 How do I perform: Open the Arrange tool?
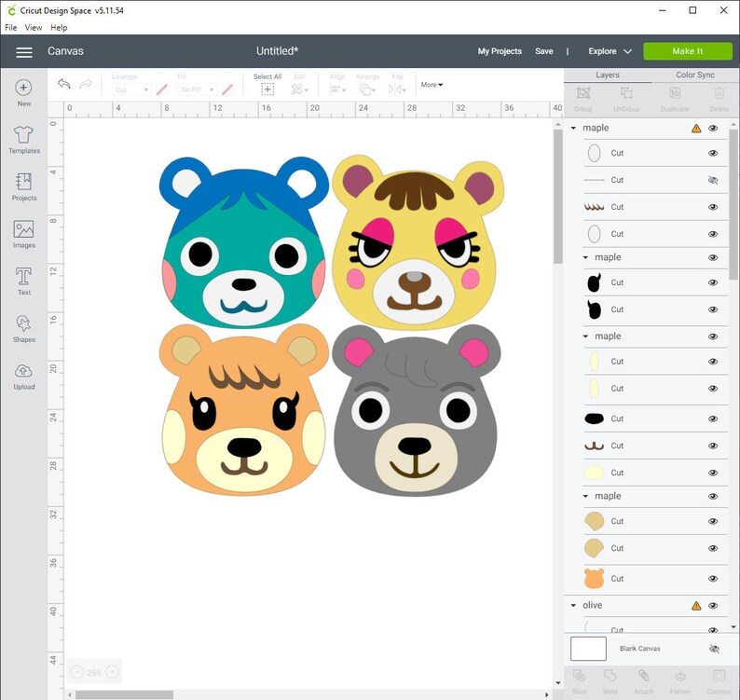[x=366, y=89]
